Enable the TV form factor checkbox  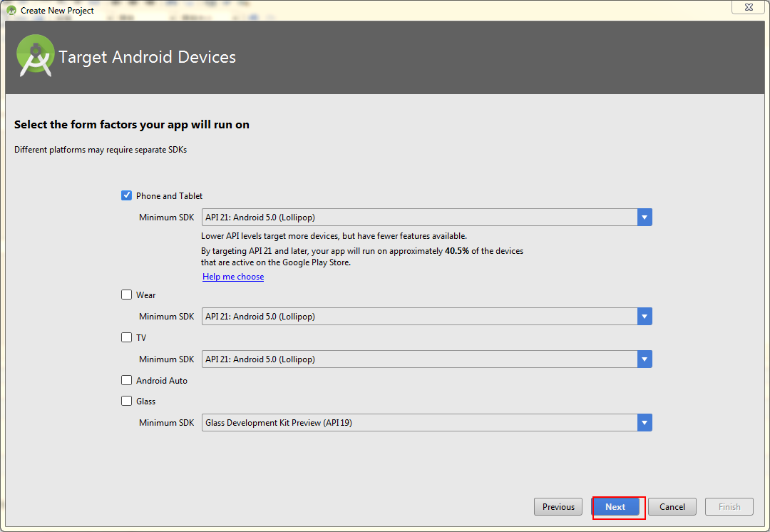click(127, 337)
